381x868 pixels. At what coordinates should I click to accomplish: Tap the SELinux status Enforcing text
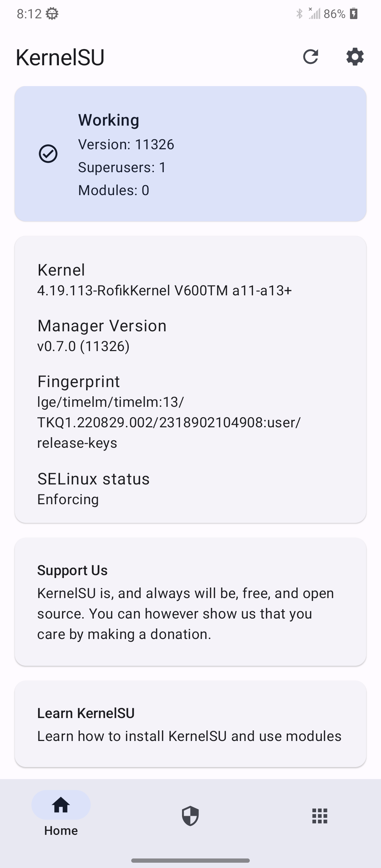[68, 499]
